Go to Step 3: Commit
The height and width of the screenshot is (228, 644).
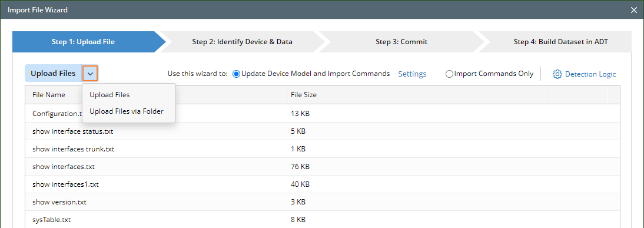coord(401,41)
